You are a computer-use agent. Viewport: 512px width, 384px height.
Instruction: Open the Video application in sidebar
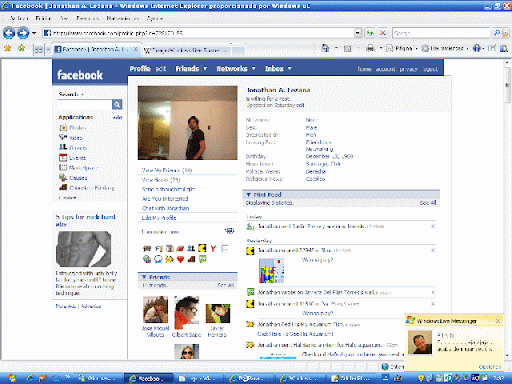pos(71,137)
